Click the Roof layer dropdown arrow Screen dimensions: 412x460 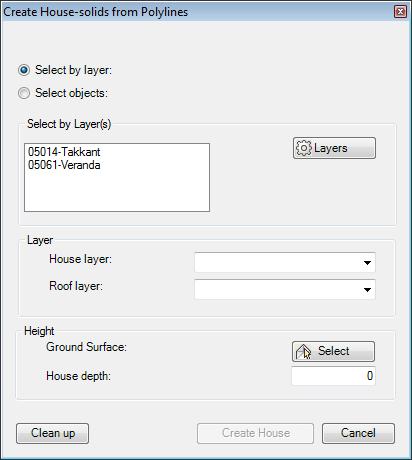367,290
